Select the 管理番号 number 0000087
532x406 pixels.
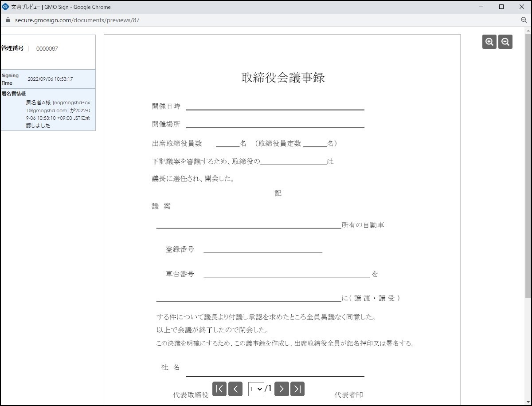pyautogui.click(x=47, y=49)
